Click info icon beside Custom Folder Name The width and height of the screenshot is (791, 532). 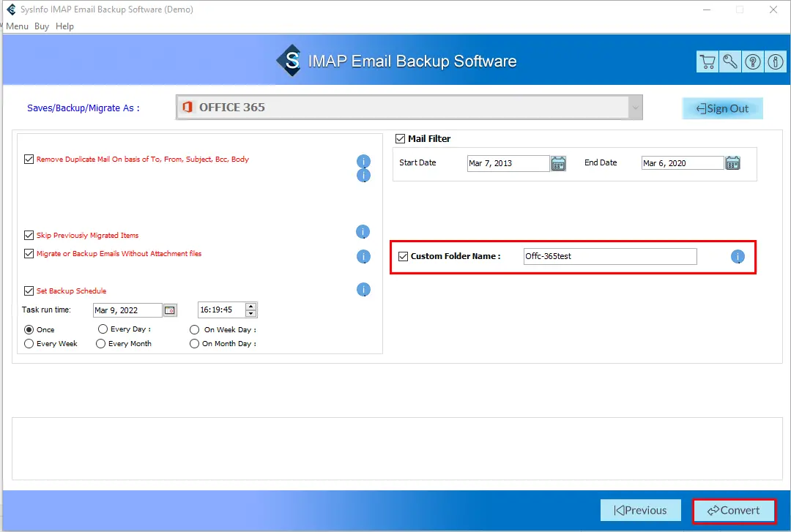click(738, 257)
